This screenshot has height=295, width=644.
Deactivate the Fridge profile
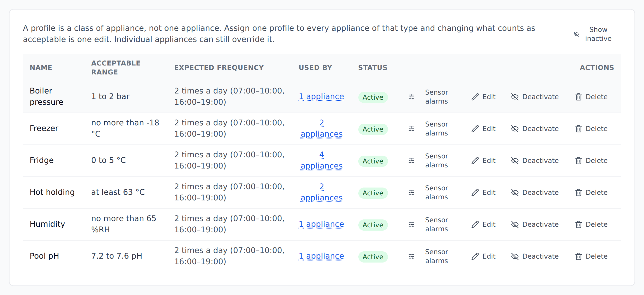click(x=535, y=161)
